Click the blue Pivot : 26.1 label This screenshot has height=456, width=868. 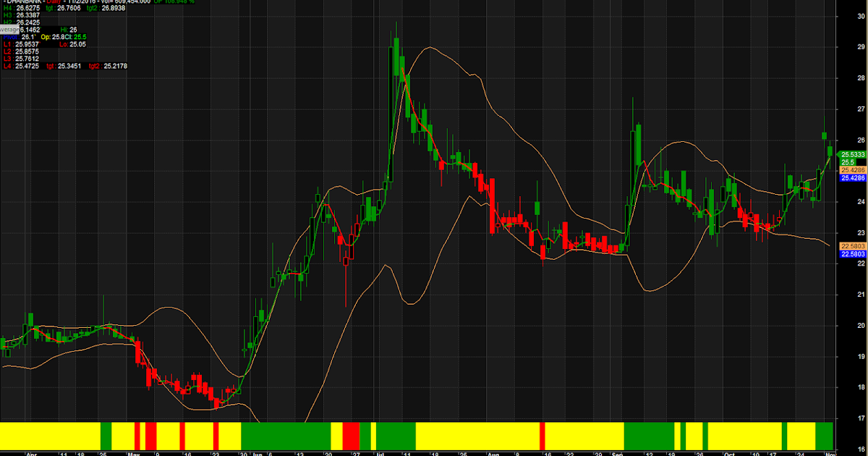coord(19,37)
